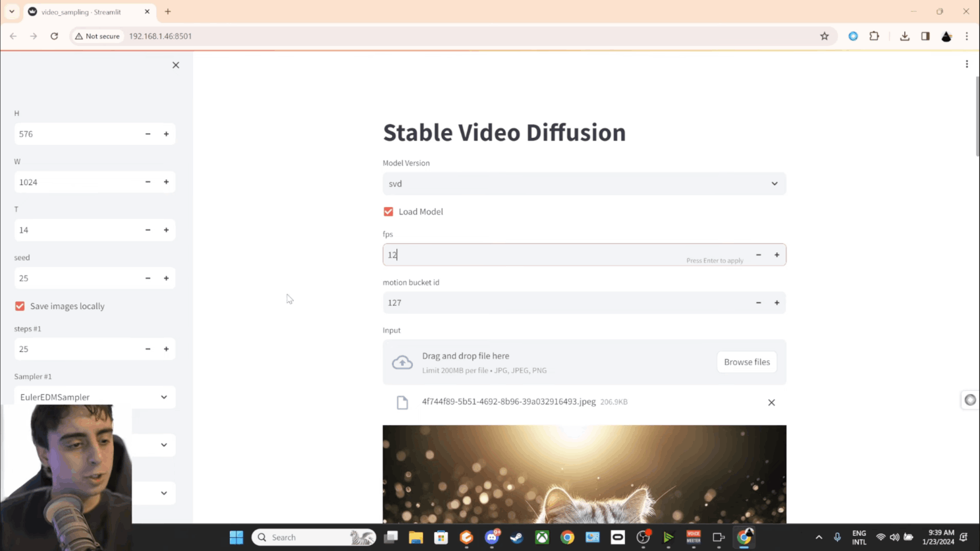Open Chrome downloads
The image size is (980, 551).
point(905,36)
